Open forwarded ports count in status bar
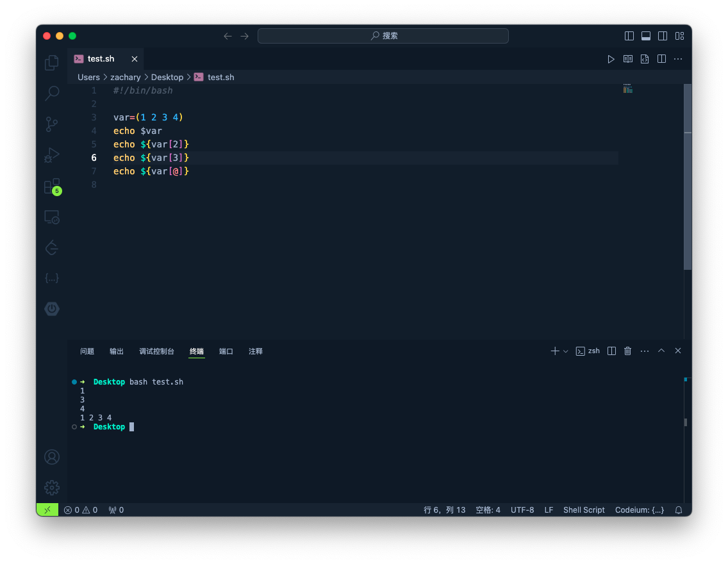The image size is (728, 564). coord(116,510)
